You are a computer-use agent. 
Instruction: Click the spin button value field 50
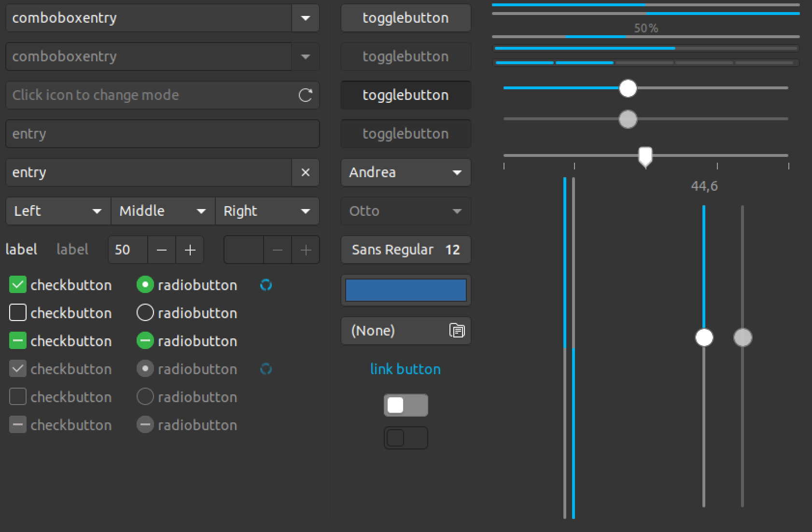tap(128, 250)
